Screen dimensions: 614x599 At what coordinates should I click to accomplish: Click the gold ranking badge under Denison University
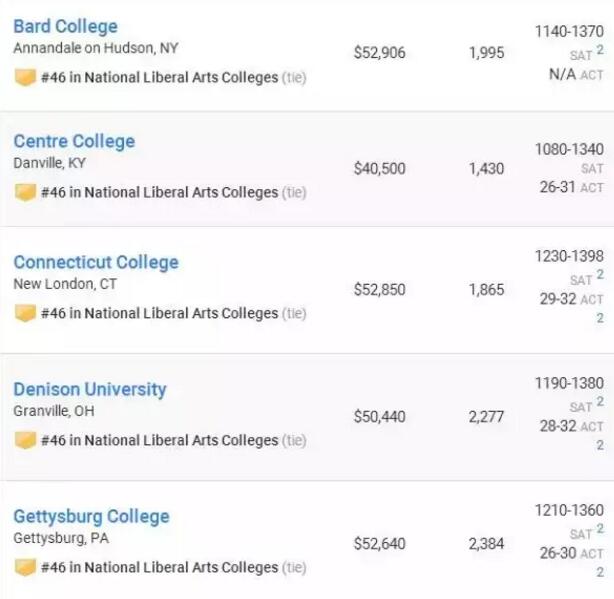25,440
